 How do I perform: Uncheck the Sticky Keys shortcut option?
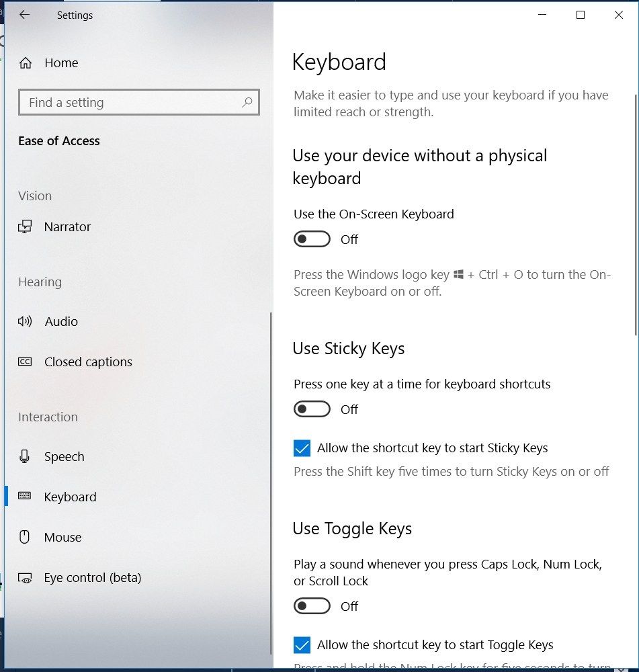302,448
